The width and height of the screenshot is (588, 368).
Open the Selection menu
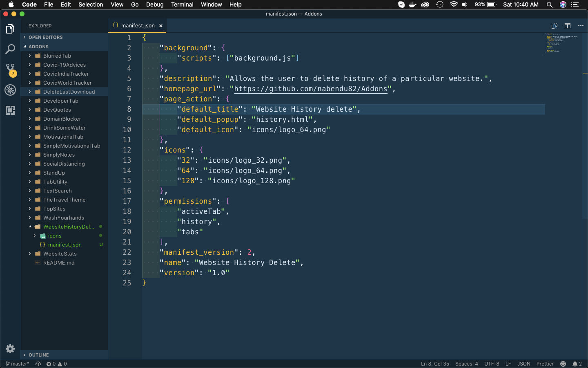click(x=91, y=4)
